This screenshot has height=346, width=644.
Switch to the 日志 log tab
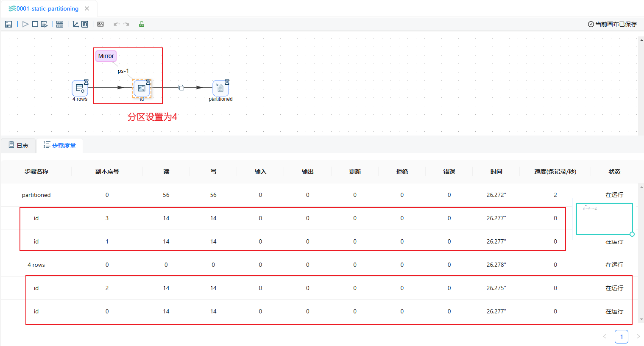pyautogui.click(x=19, y=145)
